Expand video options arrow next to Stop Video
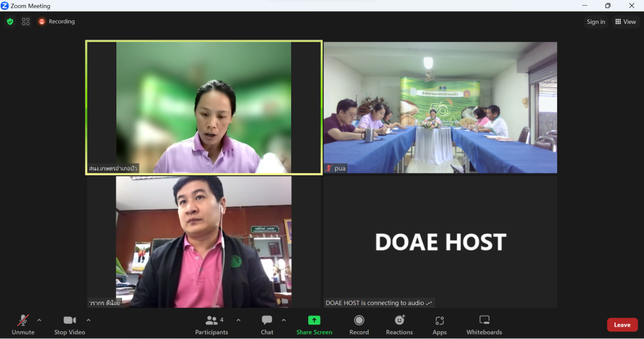 (88, 320)
